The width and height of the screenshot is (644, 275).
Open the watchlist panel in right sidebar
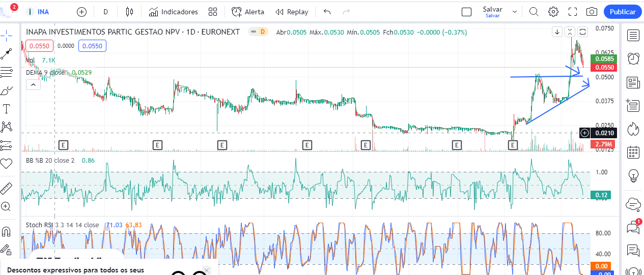click(633, 35)
